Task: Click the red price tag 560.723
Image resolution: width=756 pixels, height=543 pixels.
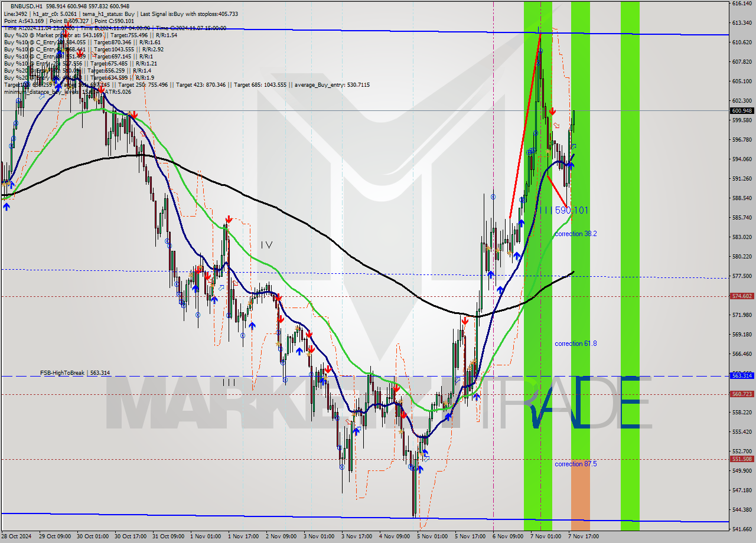Action: pyautogui.click(x=742, y=394)
